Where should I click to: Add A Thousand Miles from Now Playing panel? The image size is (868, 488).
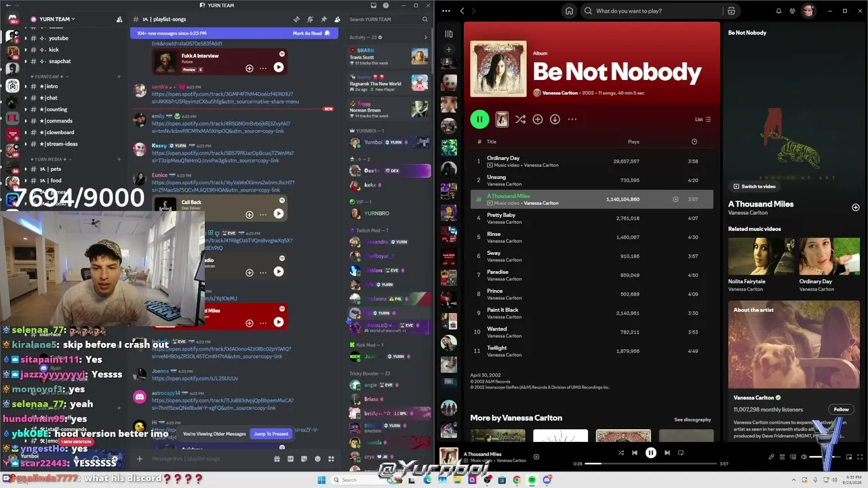(x=855, y=207)
